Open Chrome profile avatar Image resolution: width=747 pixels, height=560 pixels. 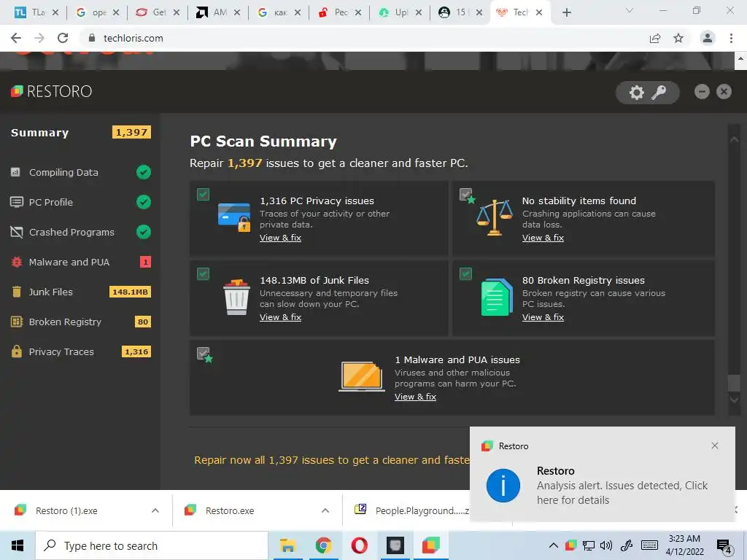tap(708, 38)
